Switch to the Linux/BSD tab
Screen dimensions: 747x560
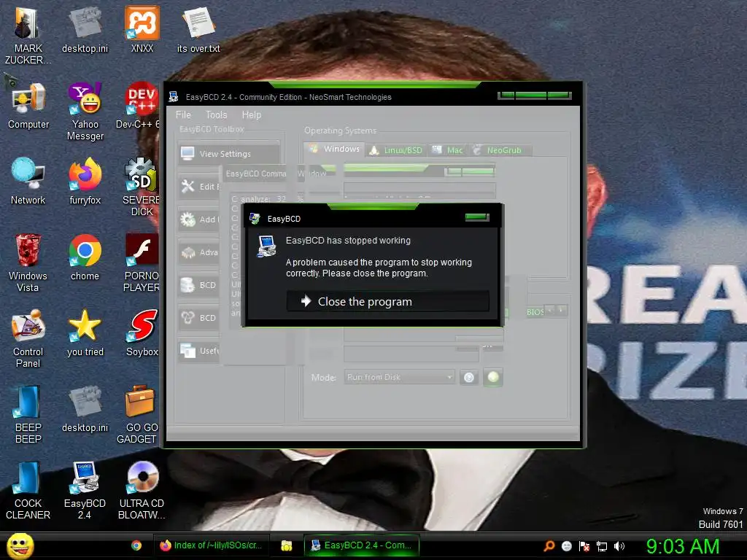pos(396,150)
